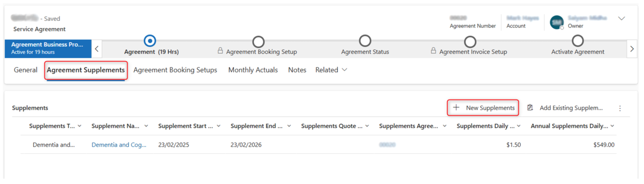
Task: Click the Add Existing Supplements clipboard icon
Action: (x=530, y=108)
